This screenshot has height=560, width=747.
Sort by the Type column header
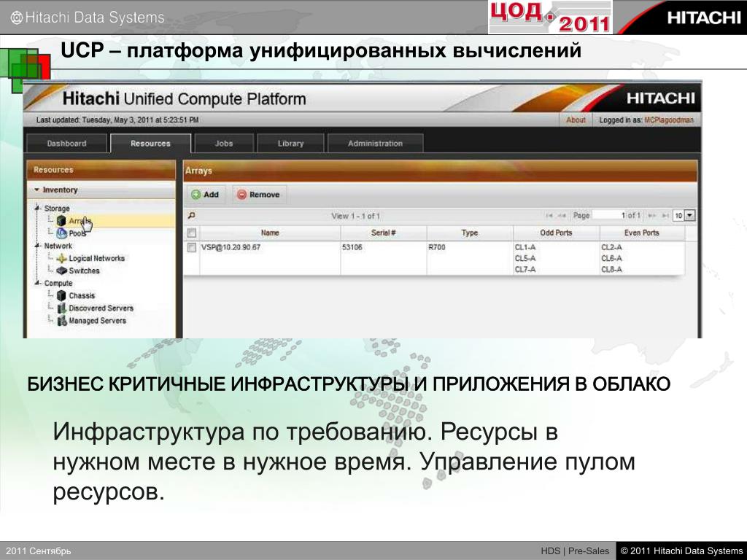click(x=470, y=233)
